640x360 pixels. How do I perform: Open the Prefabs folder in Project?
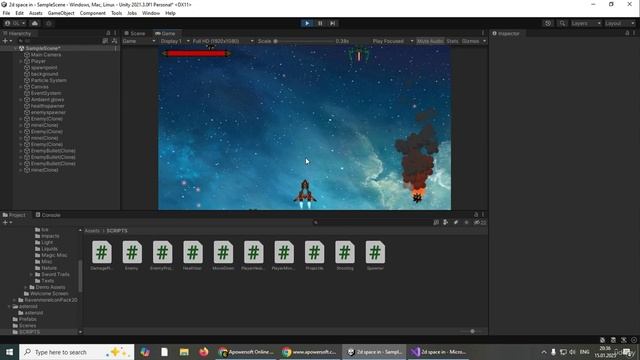28,319
